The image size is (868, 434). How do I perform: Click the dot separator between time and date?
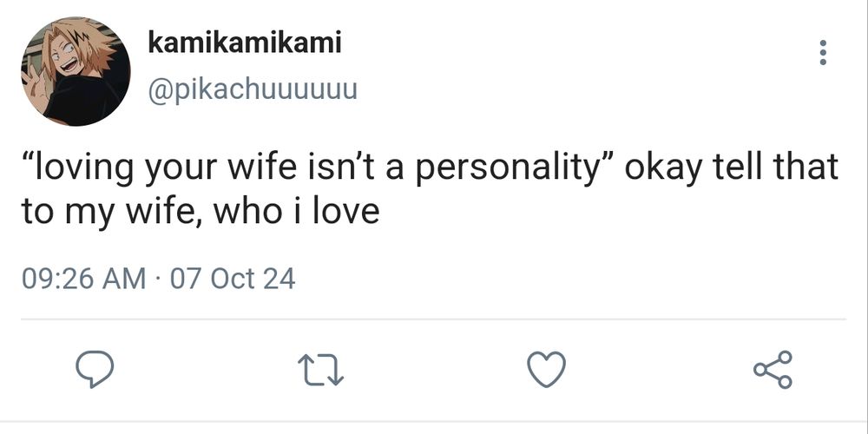158,279
